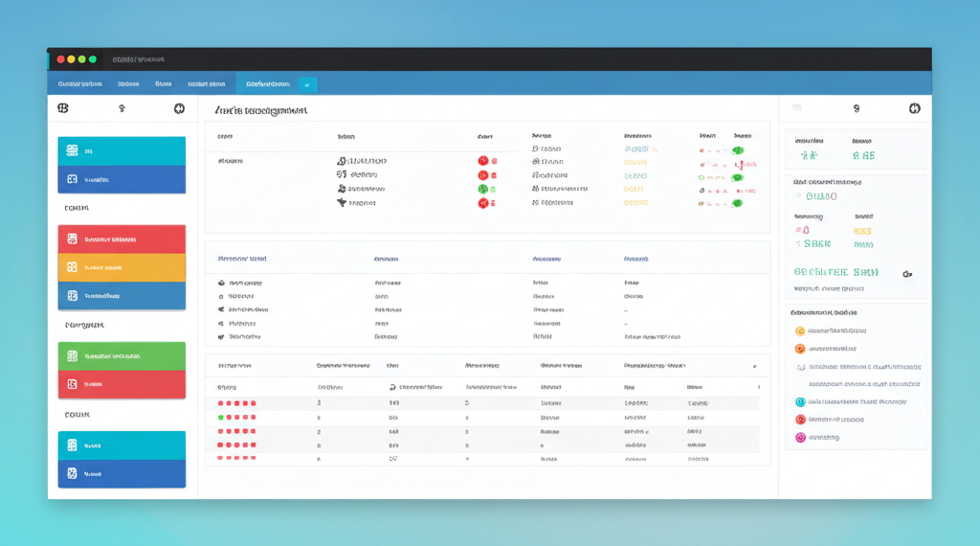Toggle the green switch in top table's last row
This screenshot has width=980, height=546.
[737, 203]
